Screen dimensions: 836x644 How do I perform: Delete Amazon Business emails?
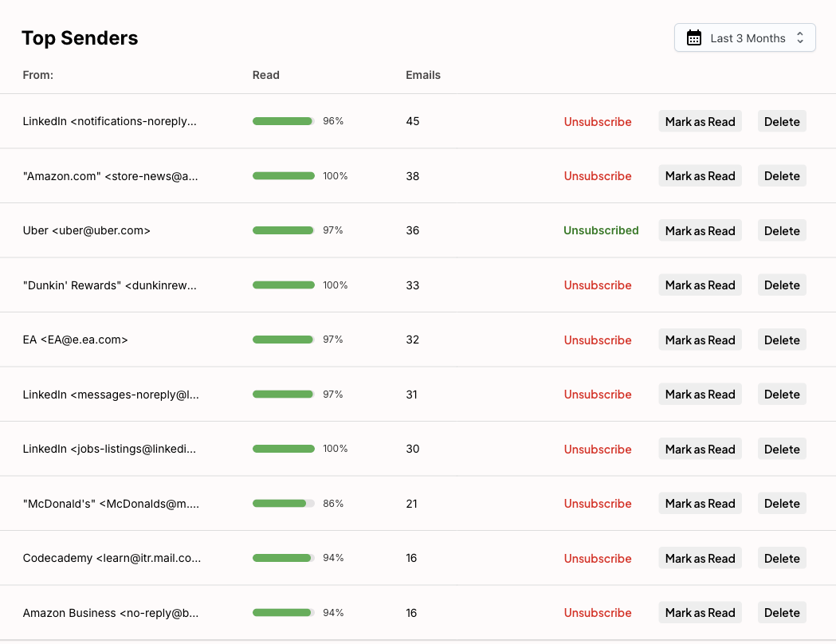[x=782, y=613]
